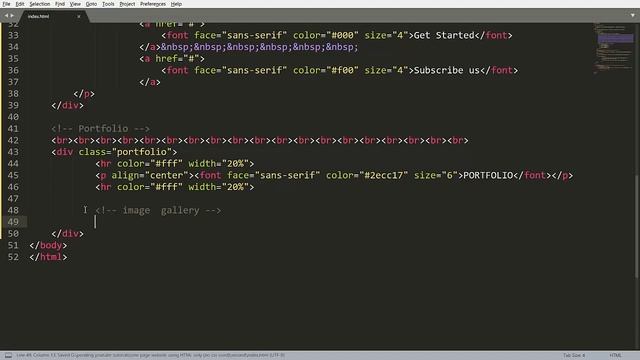Click line number 42 in the gutter
Screen dimensions: 640x360
click(x=13, y=140)
